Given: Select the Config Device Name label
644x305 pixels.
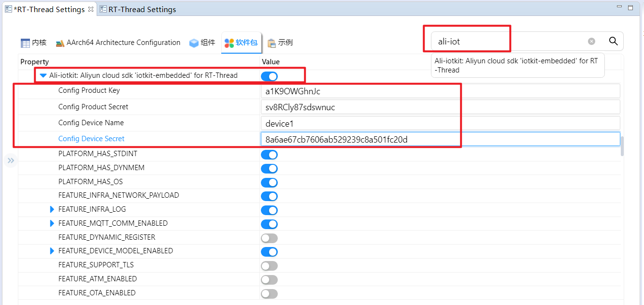Looking at the screenshot, I should coord(91,123).
